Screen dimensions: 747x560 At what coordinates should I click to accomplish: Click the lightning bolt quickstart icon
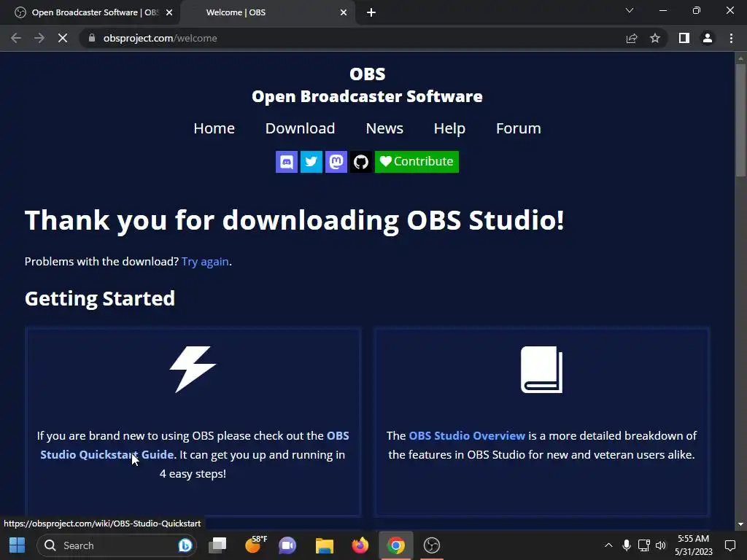click(193, 370)
